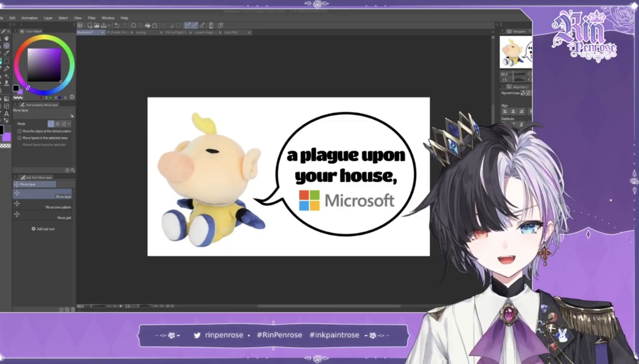This screenshot has width=639, height=364.
Task: Zoom out icon in Navigator panel
Action: click(x=530, y=74)
